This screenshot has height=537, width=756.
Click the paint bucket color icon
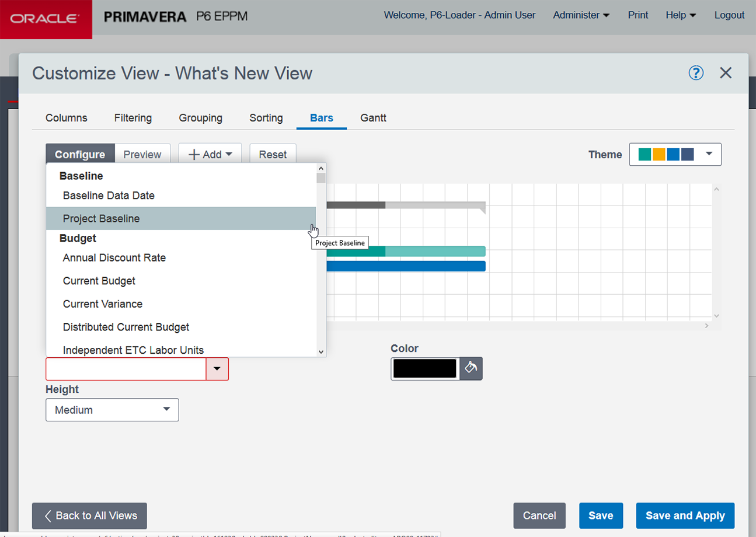pyautogui.click(x=471, y=369)
